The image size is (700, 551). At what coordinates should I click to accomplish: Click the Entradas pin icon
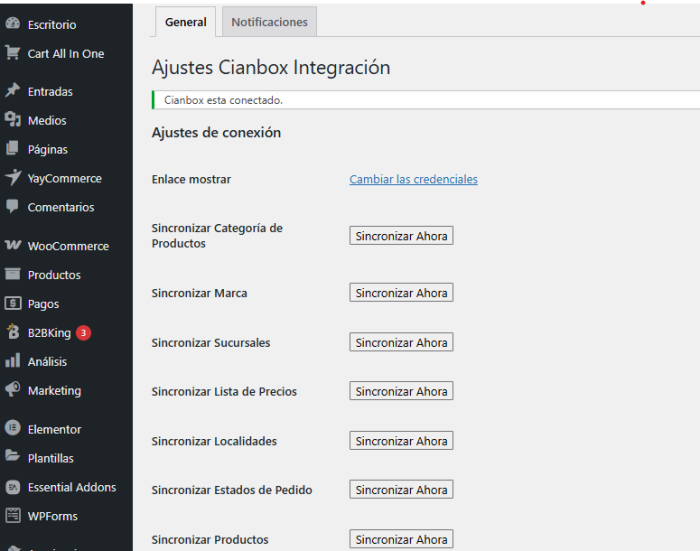12,91
